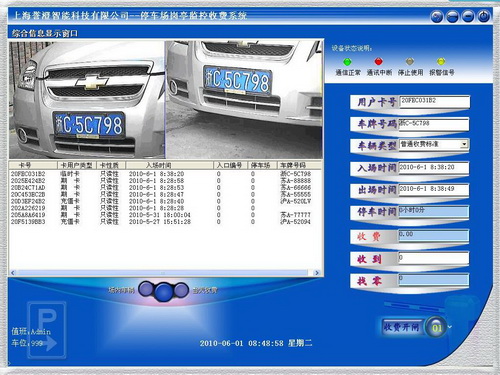Select the row with card 20FBC031B2

[165, 174]
